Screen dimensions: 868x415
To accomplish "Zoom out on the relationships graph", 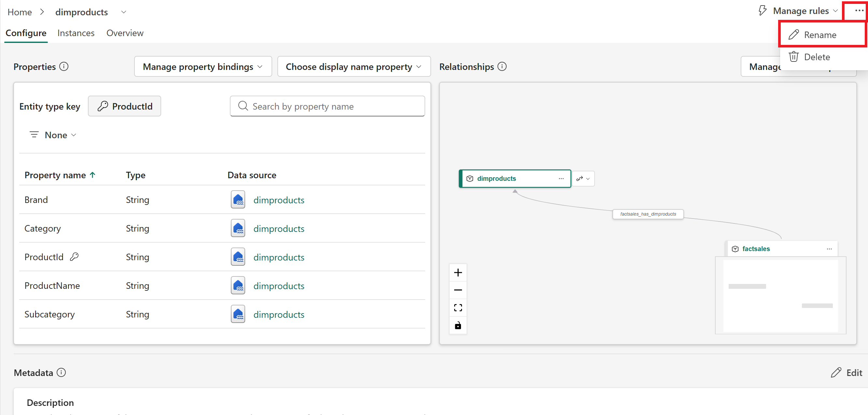I will [458, 290].
